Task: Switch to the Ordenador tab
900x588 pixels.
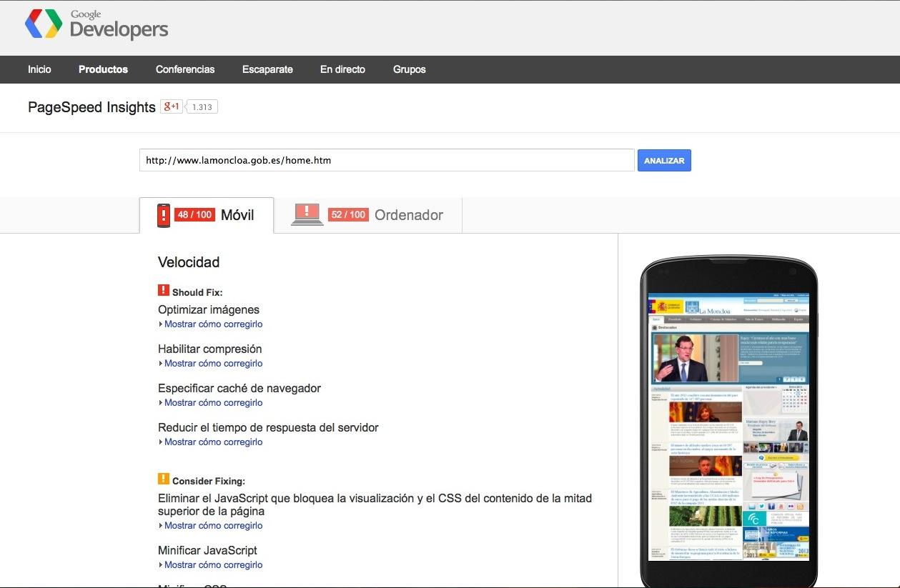Action: tap(408, 215)
